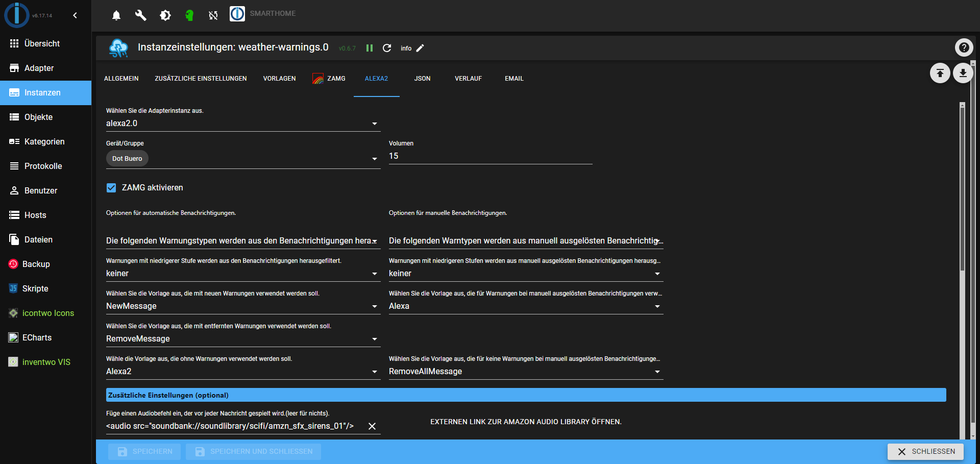Toggle the theme brightness icon
This screenshot has height=464, width=980.
pyautogui.click(x=165, y=15)
